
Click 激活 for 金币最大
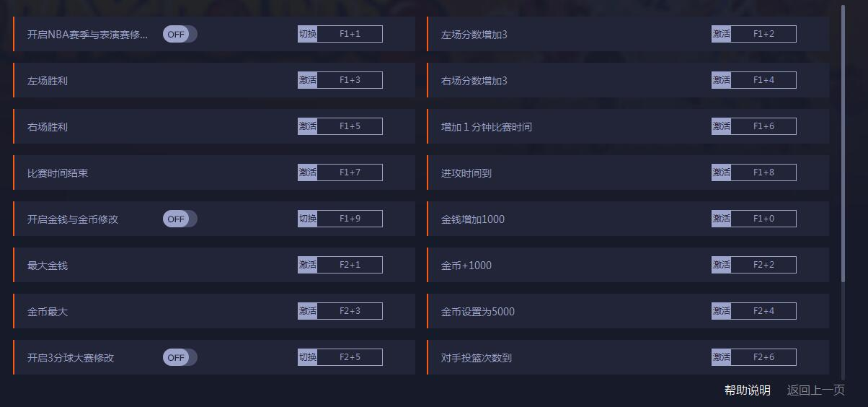pos(308,311)
